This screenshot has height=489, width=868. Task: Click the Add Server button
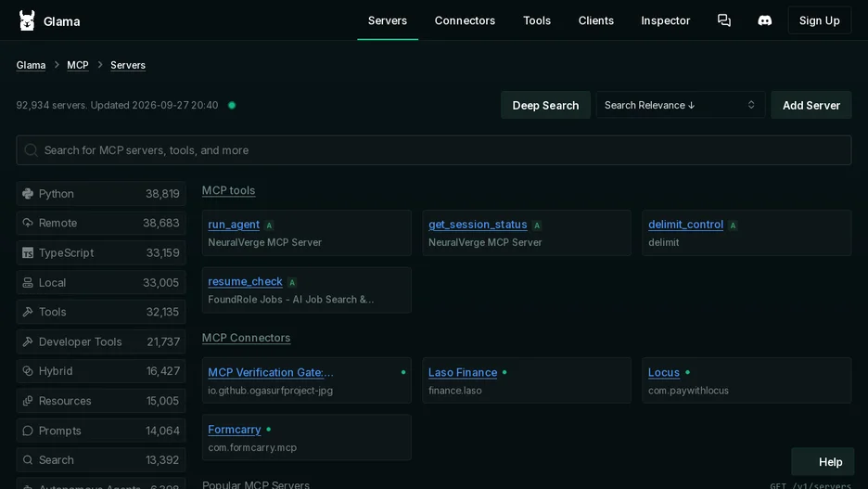811,105
